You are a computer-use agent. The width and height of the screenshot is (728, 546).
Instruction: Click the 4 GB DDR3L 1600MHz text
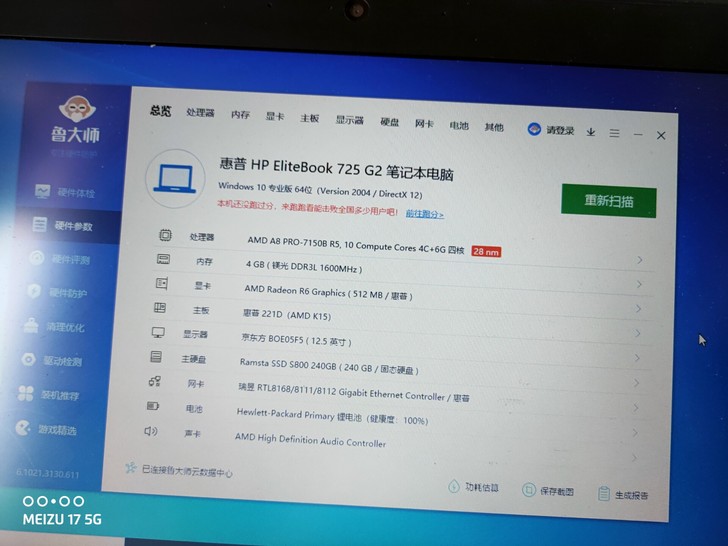[x=304, y=267]
